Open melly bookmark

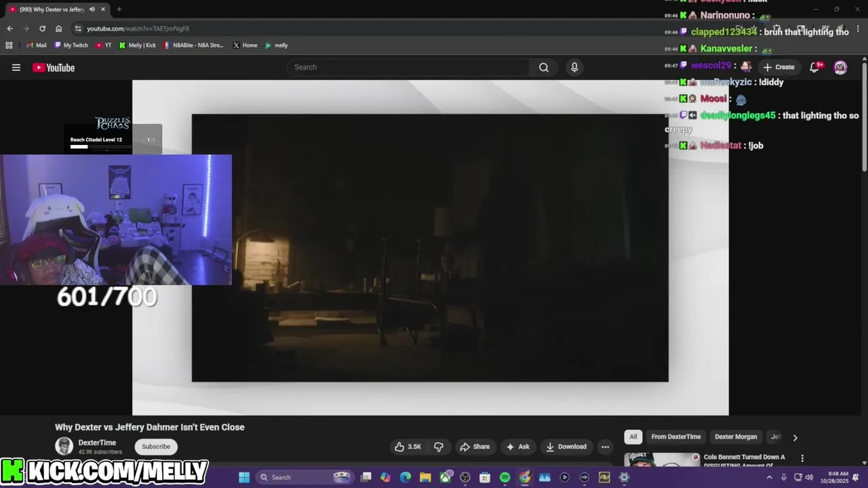point(277,45)
